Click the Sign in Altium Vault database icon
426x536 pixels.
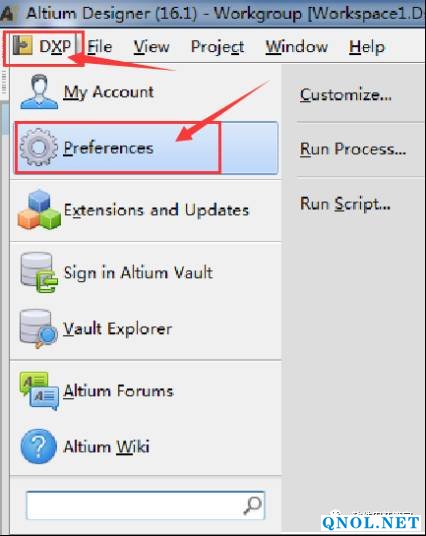38,272
